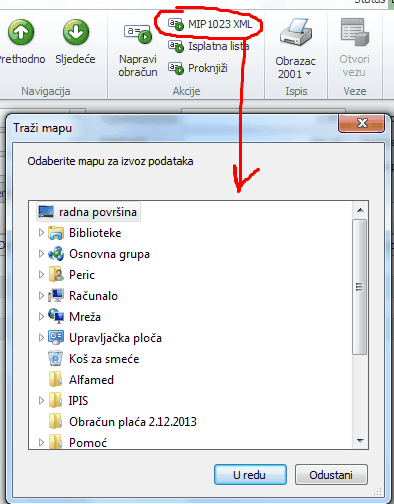
Task: Click the Obrazac 2001 printer icon
Action: click(296, 32)
